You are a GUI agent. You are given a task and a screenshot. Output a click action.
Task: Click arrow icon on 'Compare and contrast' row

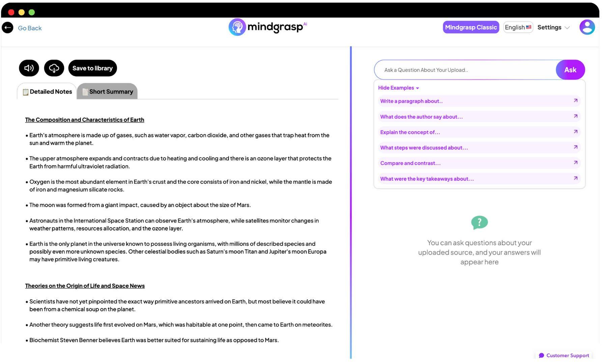pyautogui.click(x=576, y=163)
